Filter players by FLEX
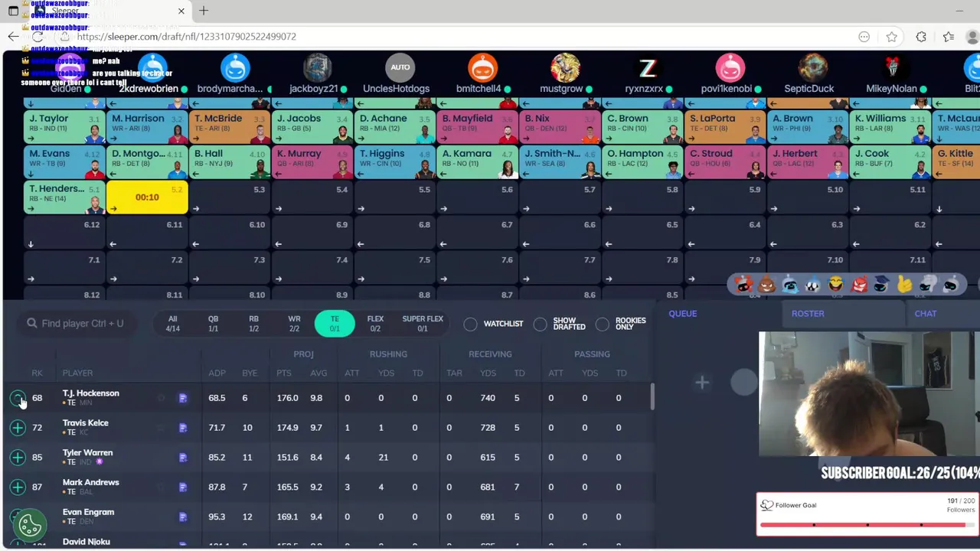The width and height of the screenshot is (980, 551). (x=375, y=324)
